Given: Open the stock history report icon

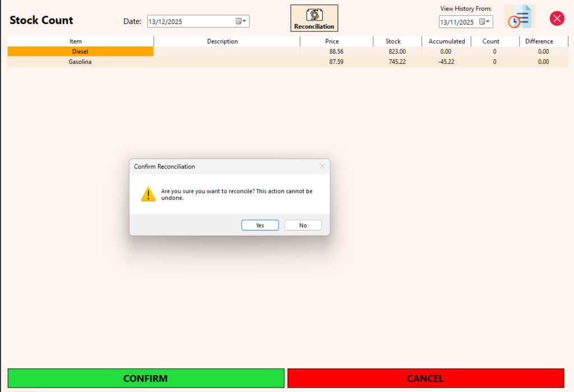Looking at the screenshot, I should click(519, 17).
